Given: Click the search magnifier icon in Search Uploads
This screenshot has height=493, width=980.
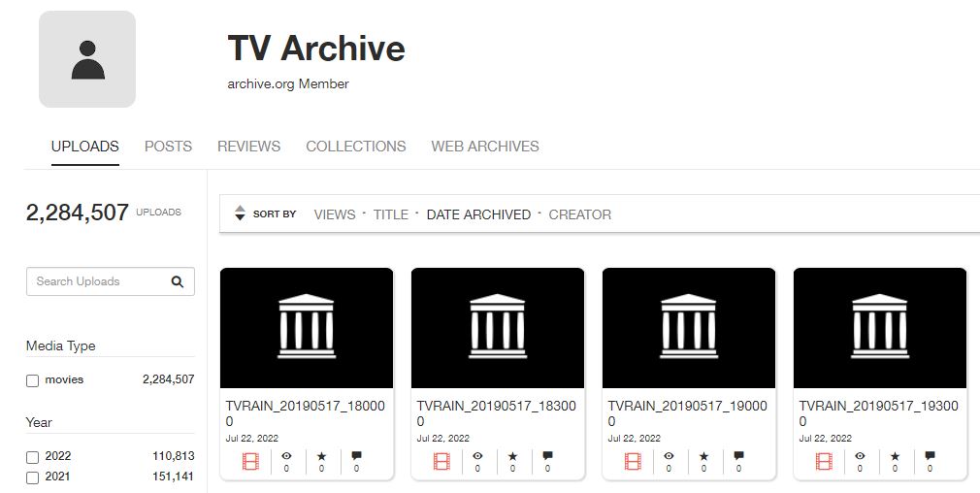Looking at the screenshot, I should [178, 281].
